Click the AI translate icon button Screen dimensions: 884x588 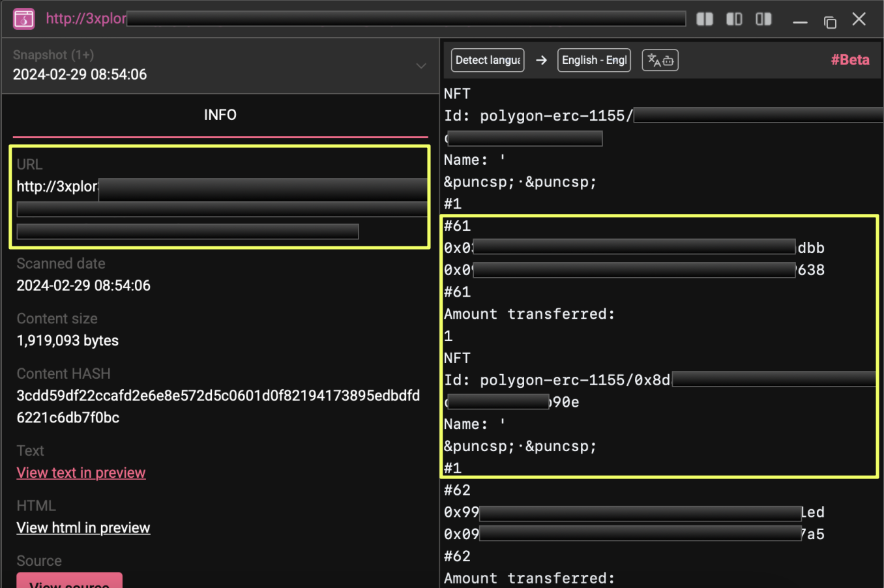coord(660,60)
